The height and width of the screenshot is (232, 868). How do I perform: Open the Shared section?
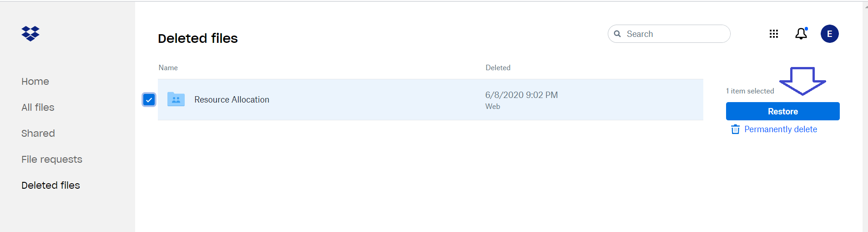click(x=38, y=134)
